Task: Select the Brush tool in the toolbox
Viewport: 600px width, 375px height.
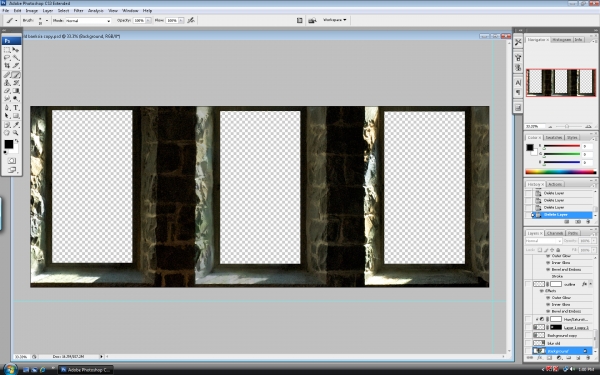Action: (16, 75)
